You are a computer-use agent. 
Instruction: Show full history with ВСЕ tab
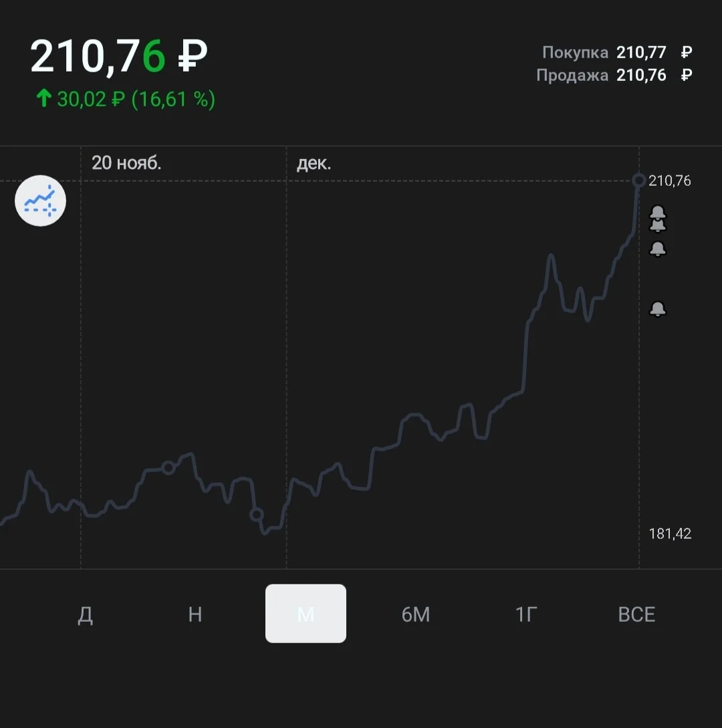pos(636,614)
